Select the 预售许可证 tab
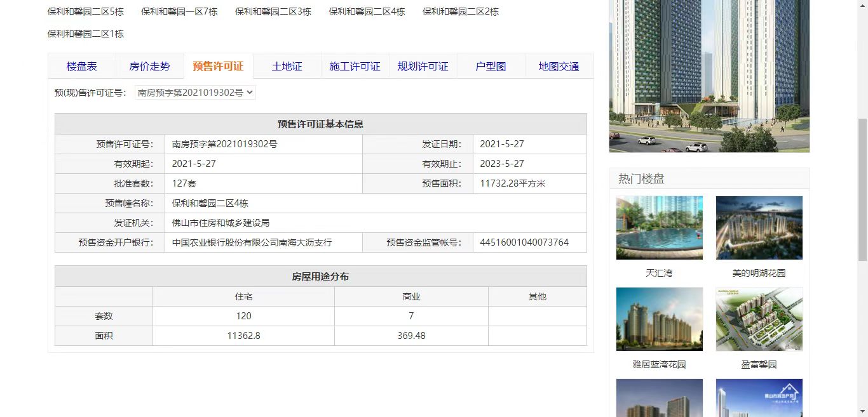This screenshot has width=868, height=417. coord(218,66)
